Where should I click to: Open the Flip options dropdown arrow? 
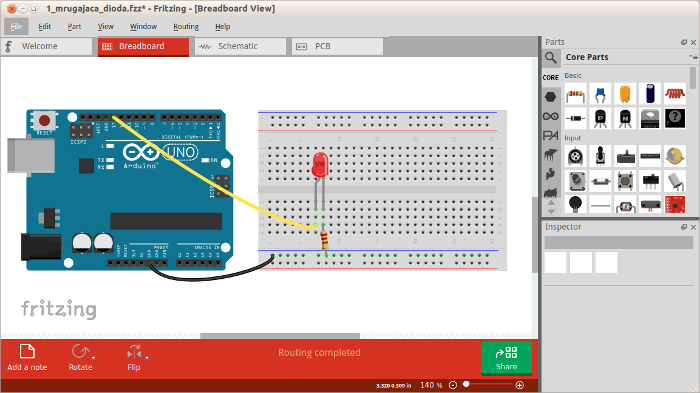(147, 358)
